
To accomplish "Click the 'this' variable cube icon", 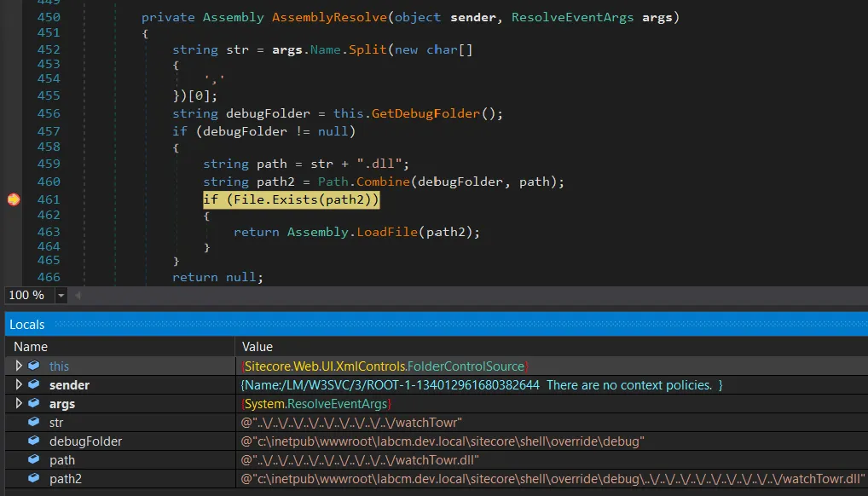I will 33,366.
